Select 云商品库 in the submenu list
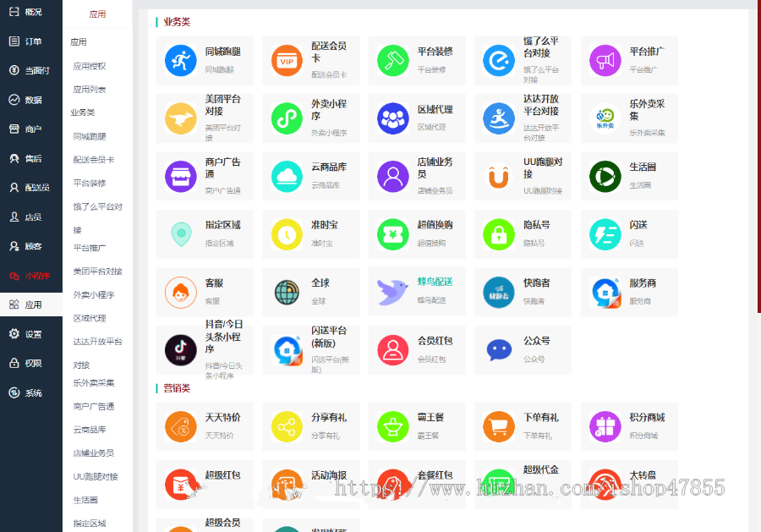The height and width of the screenshot is (532, 761). pyautogui.click(x=90, y=430)
